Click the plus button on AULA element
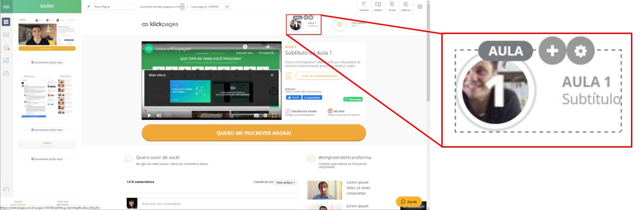The image size is (644, 210). point(306,17)
